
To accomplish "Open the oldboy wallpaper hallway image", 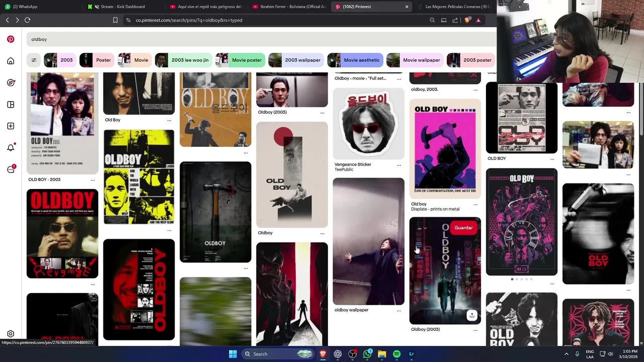I will pos(368,241).
